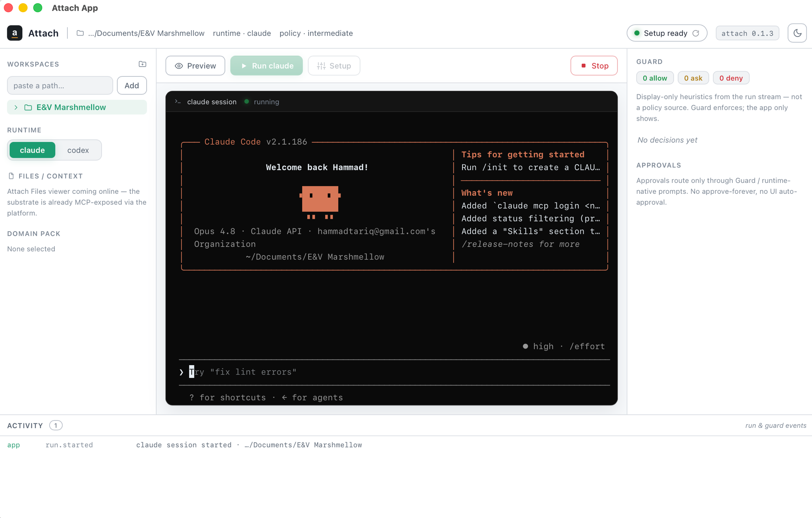This screenshot has width=812, height=518.
Task: Click the folder icon of E&V Marshmellow
Action: point(28,107)
